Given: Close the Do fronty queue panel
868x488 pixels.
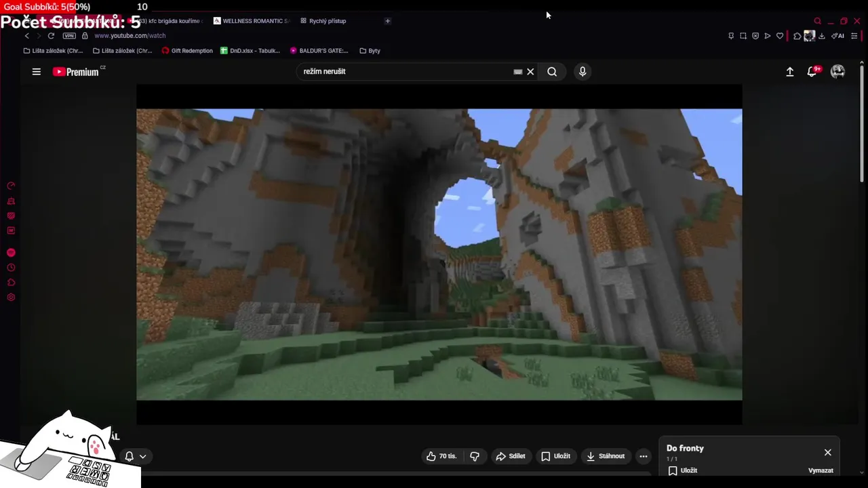Looking at the screenshot, I should tap(827, 452).
